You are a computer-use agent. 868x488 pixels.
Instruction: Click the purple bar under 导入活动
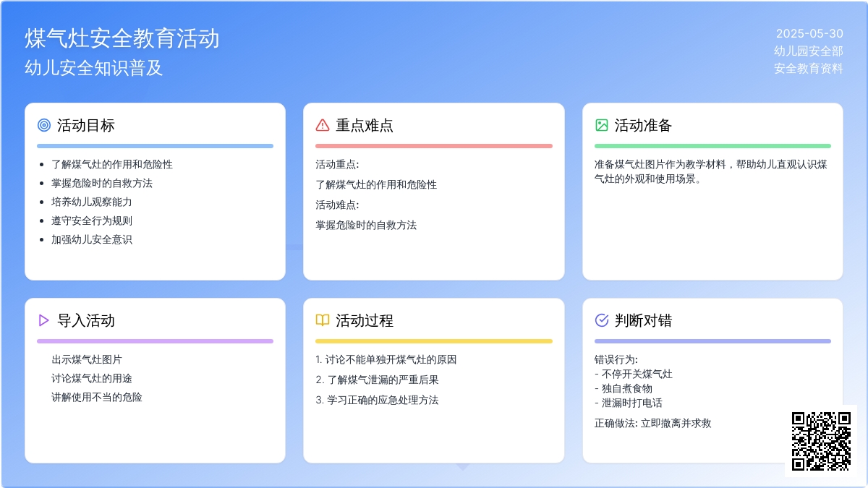pyautogui.click(x=155, y=341)
